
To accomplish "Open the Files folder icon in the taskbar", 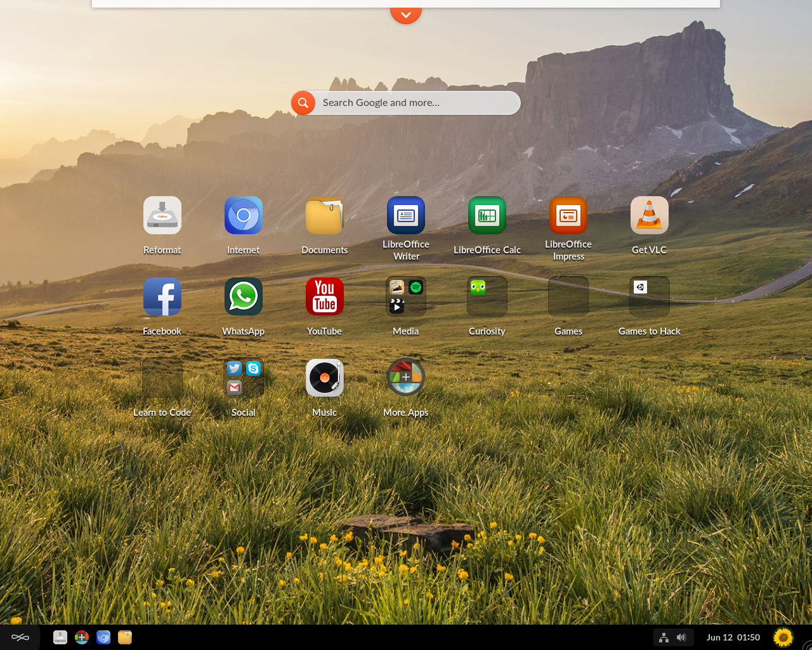I will (125, 637).
